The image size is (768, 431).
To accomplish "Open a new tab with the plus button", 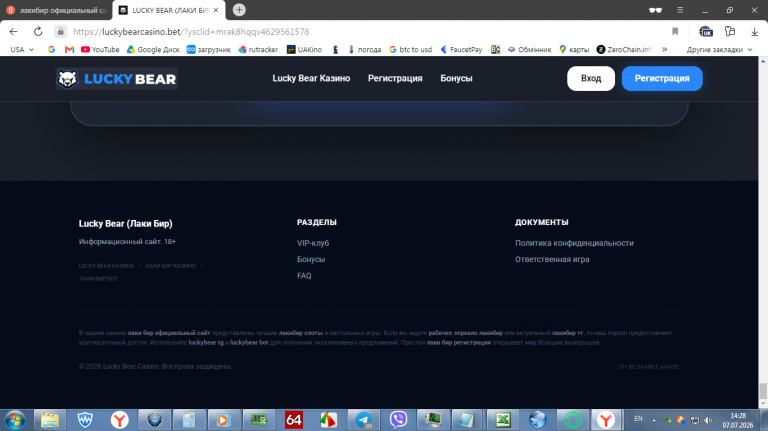I will coord(239,10).
